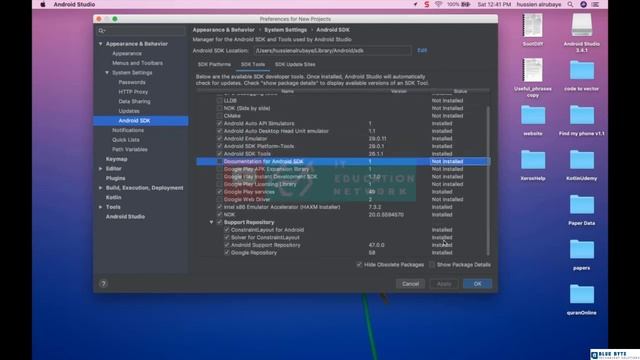
Task: Expand Build, Execution, Deployment node
Action: click(x=100, y=188)
